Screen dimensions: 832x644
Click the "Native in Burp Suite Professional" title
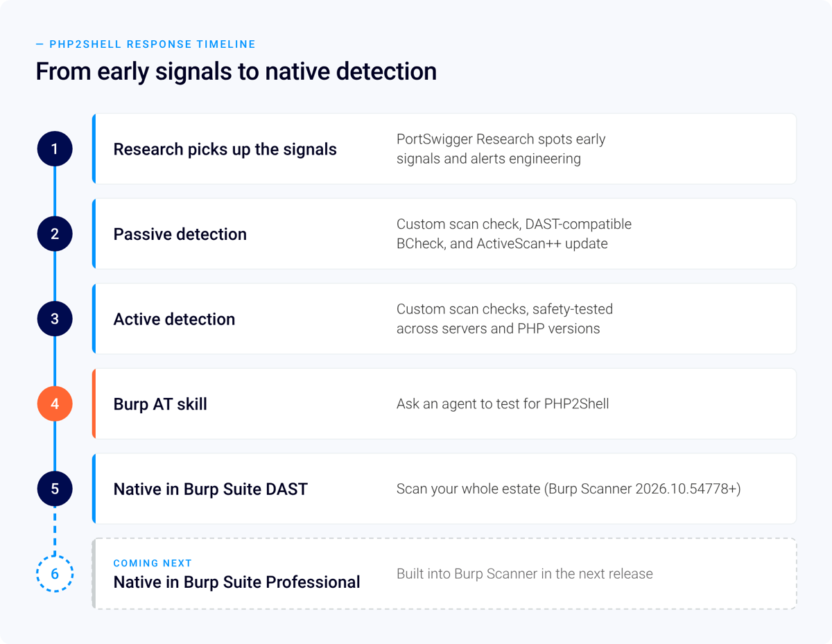coord(237,582)
